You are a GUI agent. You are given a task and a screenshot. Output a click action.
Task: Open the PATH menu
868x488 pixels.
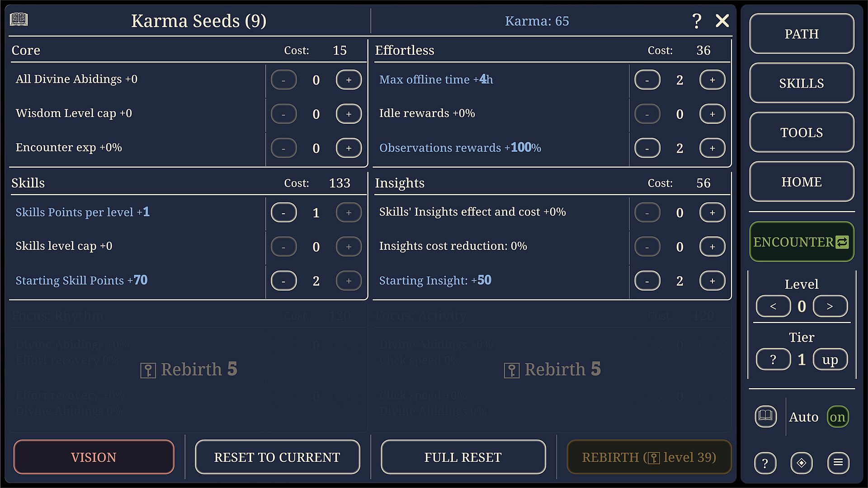pyautogui.click(x=801, y=34)
